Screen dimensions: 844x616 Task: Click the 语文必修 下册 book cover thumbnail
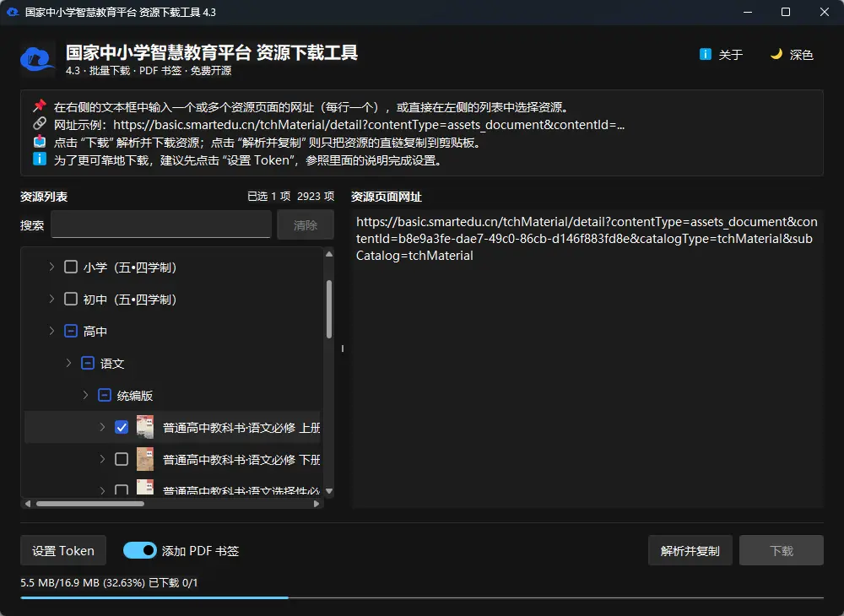(145, 459)
